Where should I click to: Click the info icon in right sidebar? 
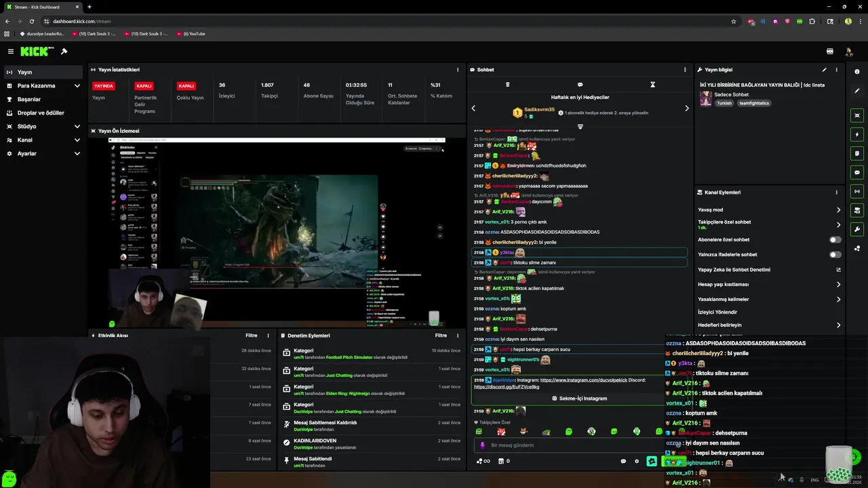click(x=857, y=72)
